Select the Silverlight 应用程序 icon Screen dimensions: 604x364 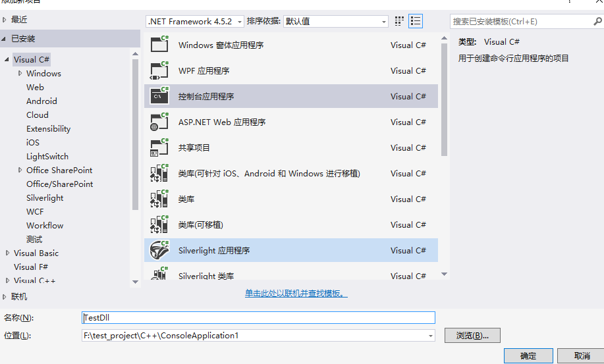tap(159, 250)
